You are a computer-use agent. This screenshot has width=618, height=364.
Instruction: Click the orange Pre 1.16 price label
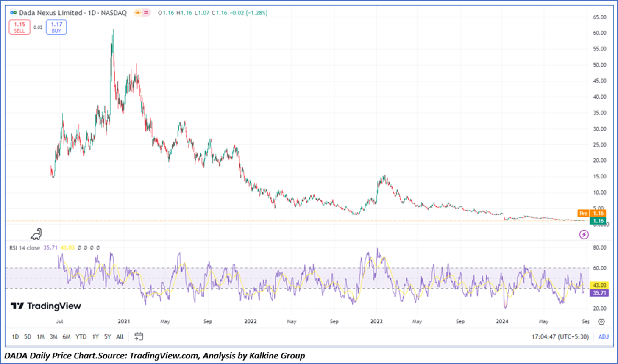[x=592, y=213]
